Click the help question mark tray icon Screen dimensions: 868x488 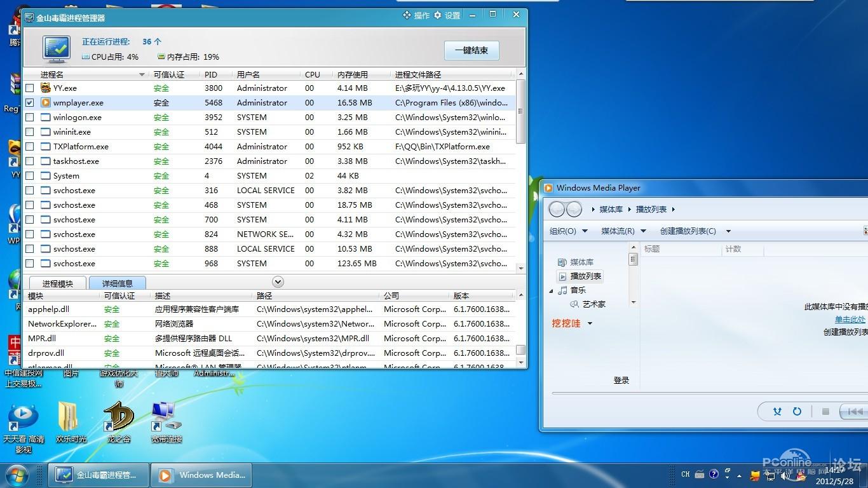click(714, 474)
